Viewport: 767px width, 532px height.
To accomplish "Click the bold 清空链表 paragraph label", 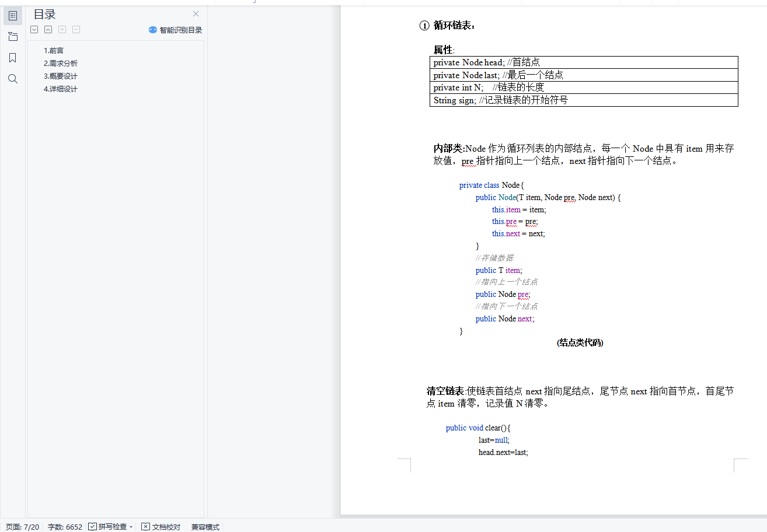I will click(445, 391).
